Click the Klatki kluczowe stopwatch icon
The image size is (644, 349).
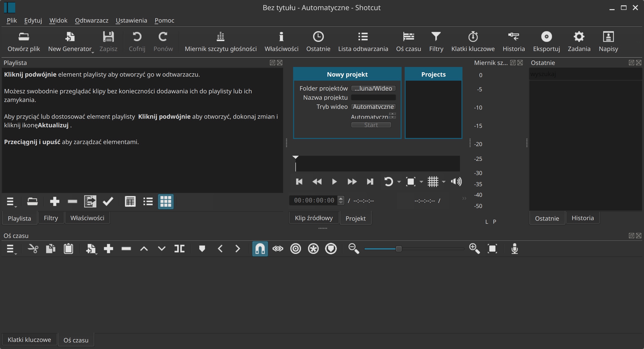tap(473, 37)
